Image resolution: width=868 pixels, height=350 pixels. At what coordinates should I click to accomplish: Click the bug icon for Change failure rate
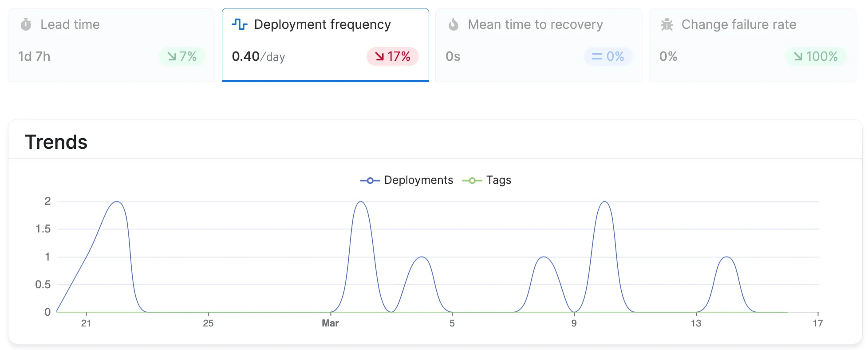click(x=667, y=24)
